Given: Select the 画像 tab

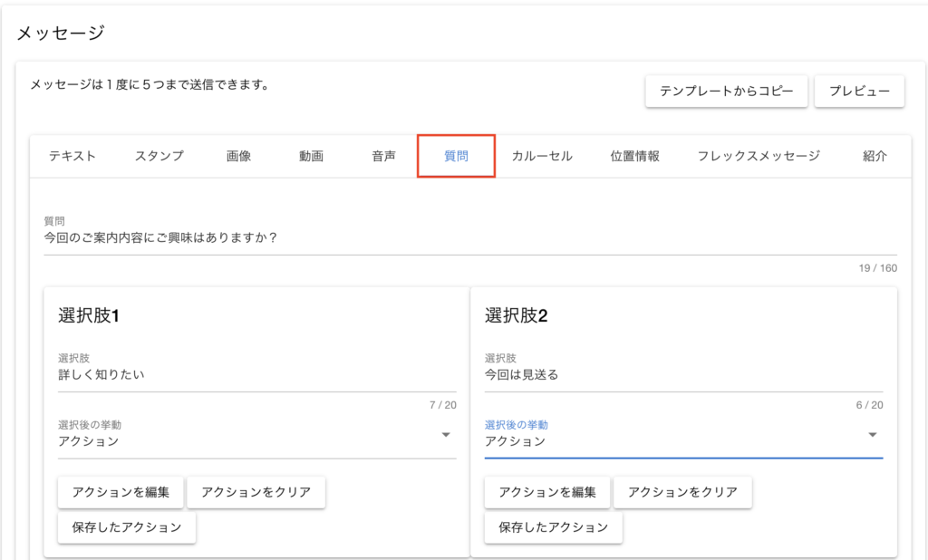Looking at the screenshot, I should coord(239,156).
